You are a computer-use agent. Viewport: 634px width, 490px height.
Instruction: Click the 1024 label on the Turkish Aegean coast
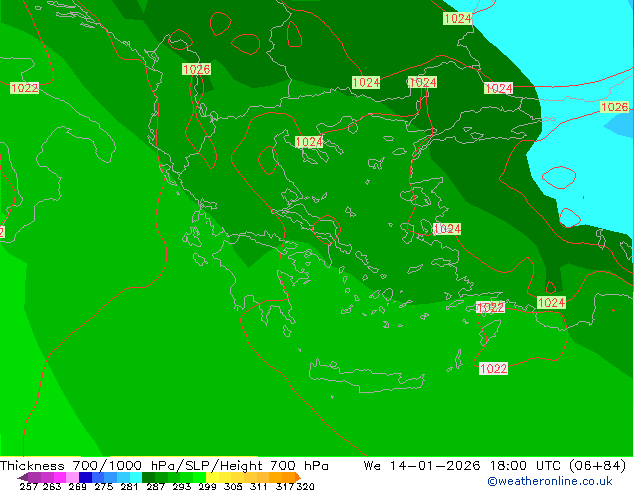pyautogui.click(x=447, y=229)
